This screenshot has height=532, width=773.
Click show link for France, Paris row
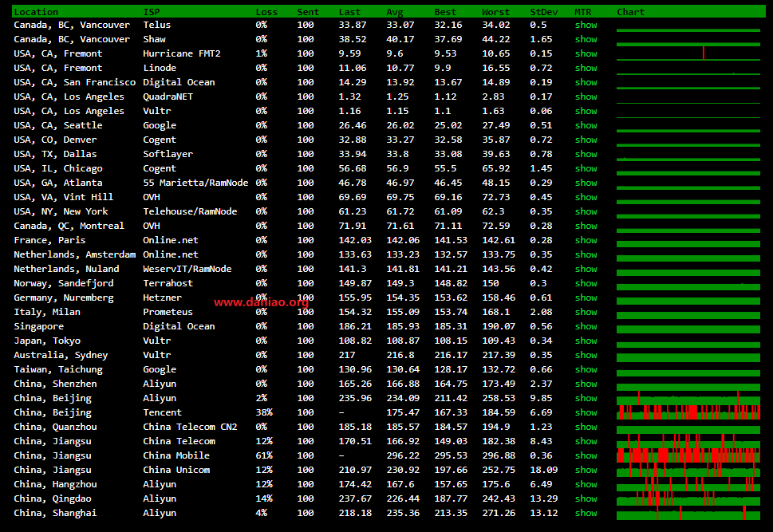point(586,240)
